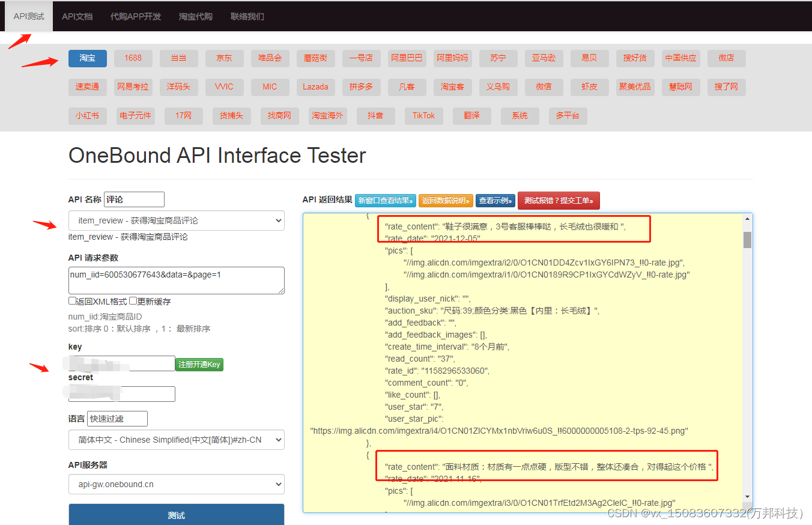Select the 速卖通 platform button
Viewport: 812px width, 525px height.
(88, 87)
